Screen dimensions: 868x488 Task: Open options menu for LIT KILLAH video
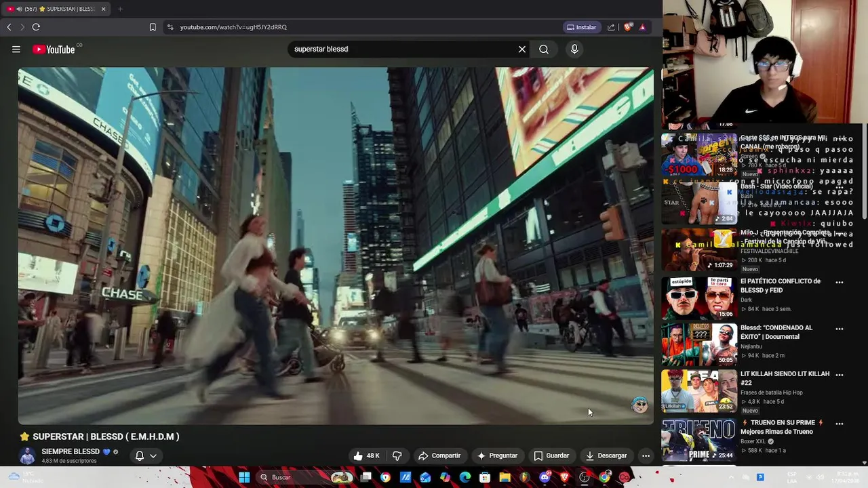point(840,374)
